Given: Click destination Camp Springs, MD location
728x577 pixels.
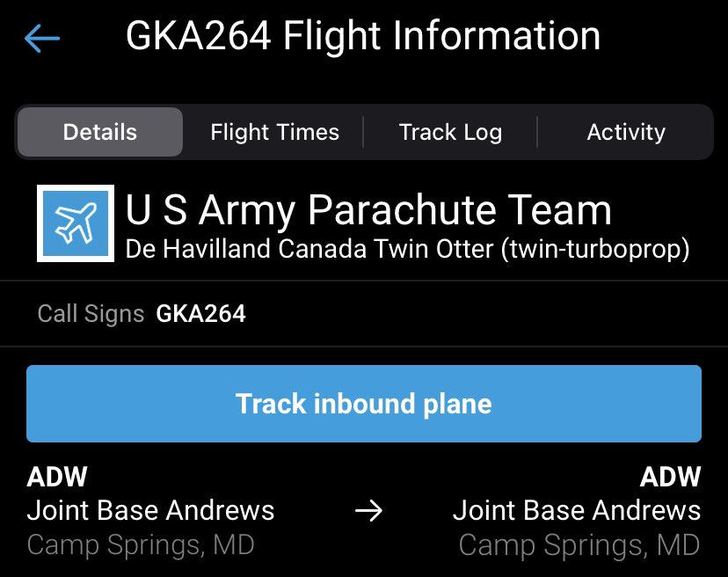Looking at the screenshot, I should [x=579, y=545].
